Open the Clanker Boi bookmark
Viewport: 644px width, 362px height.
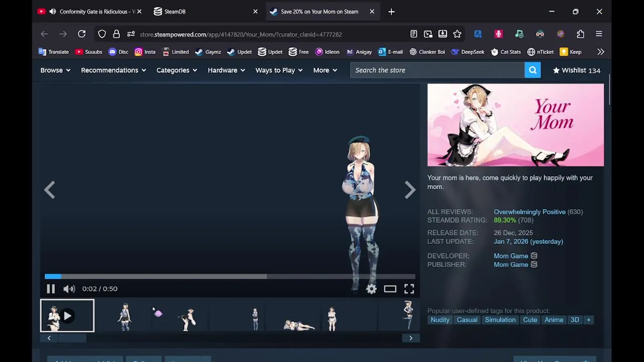pos(427,52)
